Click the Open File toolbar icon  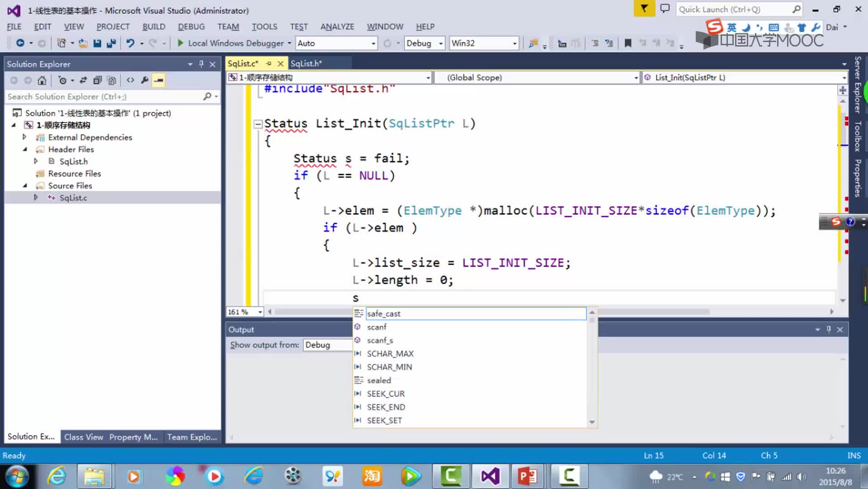(83, 43)
